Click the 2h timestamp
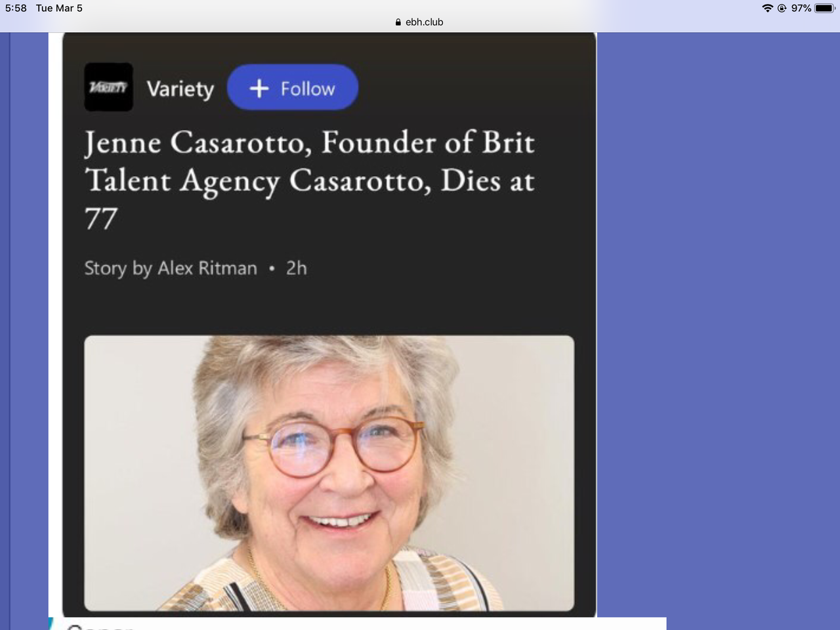Screen dimensions: 840x630 [297, 268]
